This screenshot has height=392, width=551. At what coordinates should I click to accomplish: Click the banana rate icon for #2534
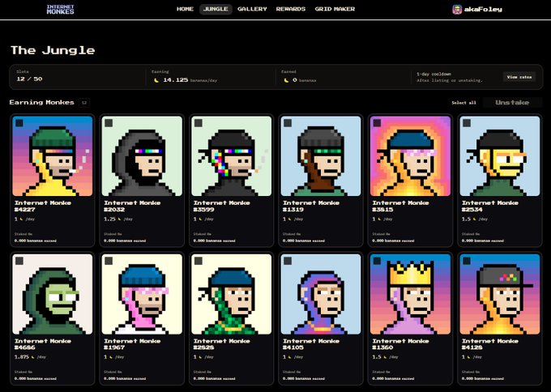pyautogui.click(x=476, y=219)
